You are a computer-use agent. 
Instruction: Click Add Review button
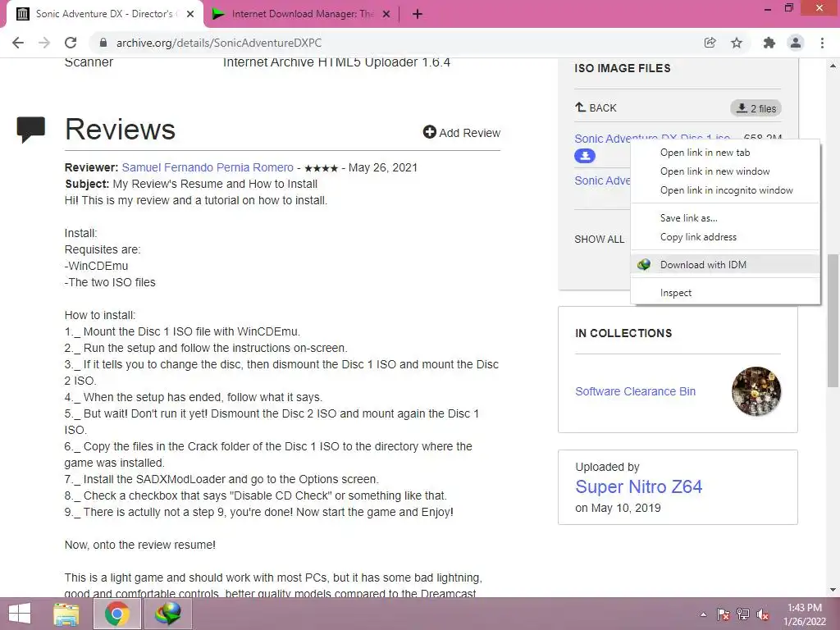462,132
